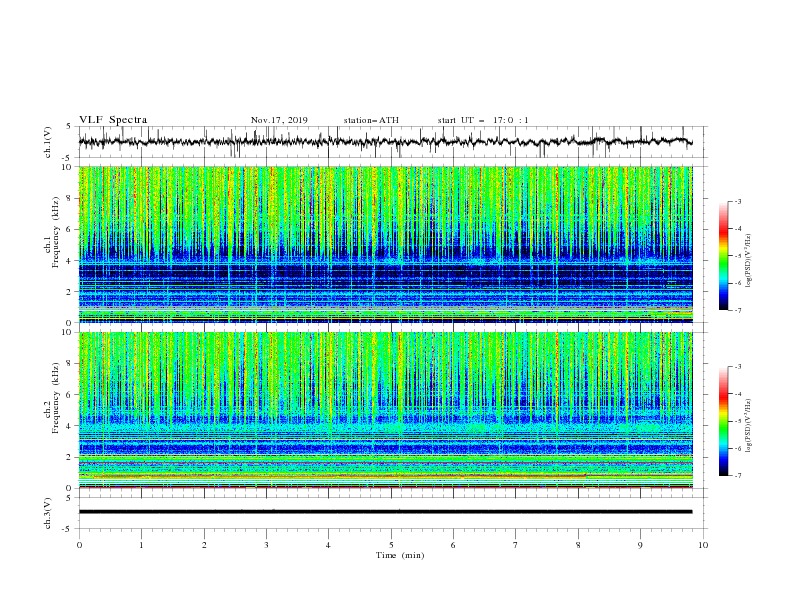Click the time axis tick label '0'
The image size is (792, 612).
coord(79,545)
